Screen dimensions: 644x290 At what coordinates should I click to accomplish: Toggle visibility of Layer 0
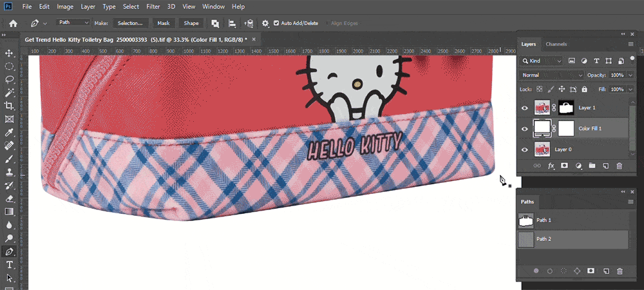524,150
